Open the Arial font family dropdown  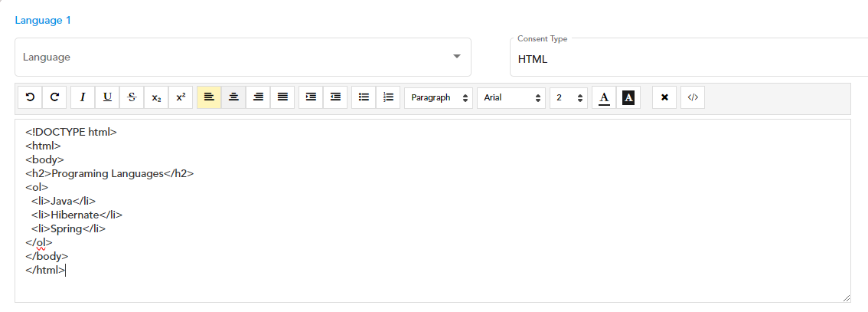coord(511,97)
